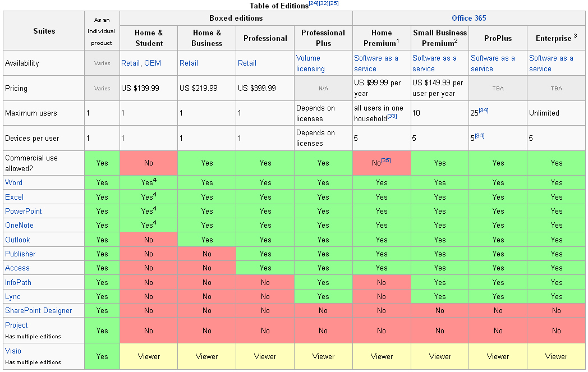Open citation [34] next to 25 maximum users
Image resolution: width=588 pixels, height=372 pixels.
[x=484, y=110]
